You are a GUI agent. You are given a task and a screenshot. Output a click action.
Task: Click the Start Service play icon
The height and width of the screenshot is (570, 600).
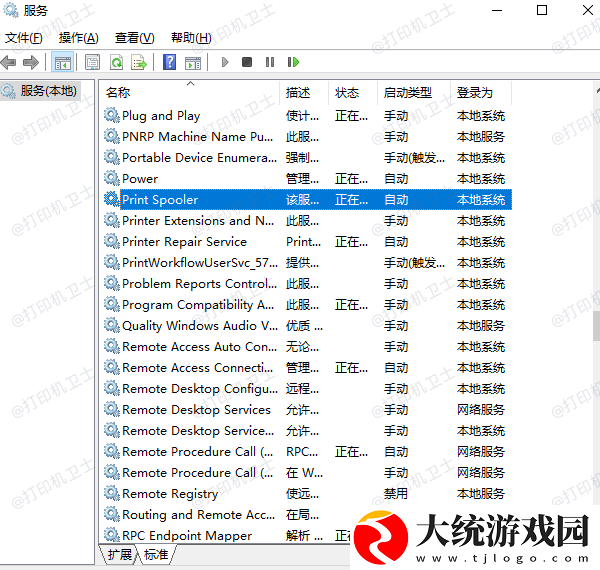[x=225, y=62]
